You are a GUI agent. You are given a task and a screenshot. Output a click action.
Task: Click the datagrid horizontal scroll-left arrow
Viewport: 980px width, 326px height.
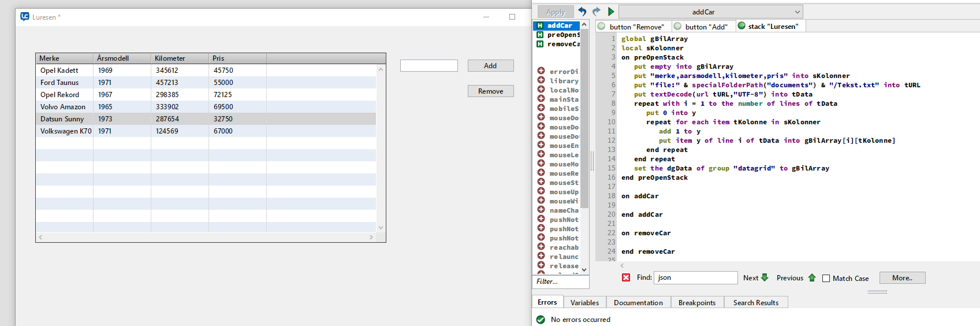(40, 237)
